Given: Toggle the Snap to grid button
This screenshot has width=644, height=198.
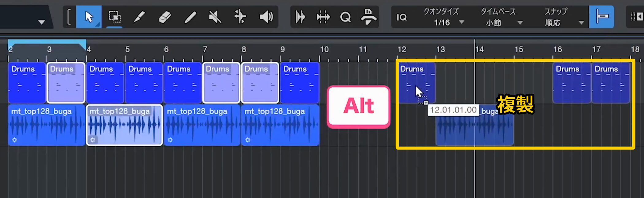Looking at the screenshot, I should point(601,17).
